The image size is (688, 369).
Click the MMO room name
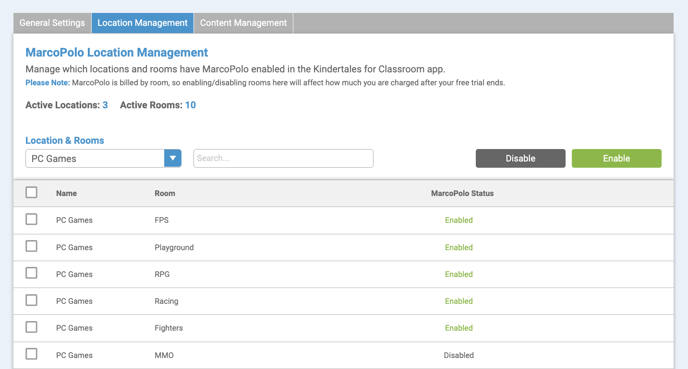(164, 355)
